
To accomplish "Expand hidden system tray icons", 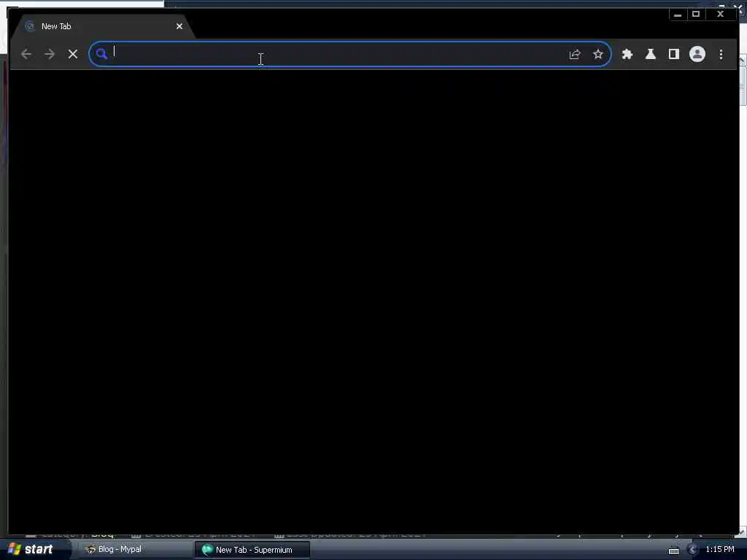I will (693, 550).
